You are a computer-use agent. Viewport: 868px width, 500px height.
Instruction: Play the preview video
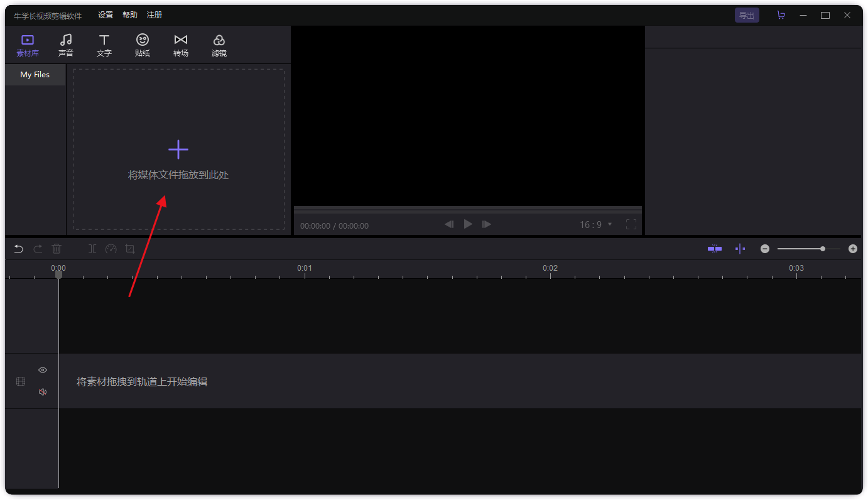[468, 224]
